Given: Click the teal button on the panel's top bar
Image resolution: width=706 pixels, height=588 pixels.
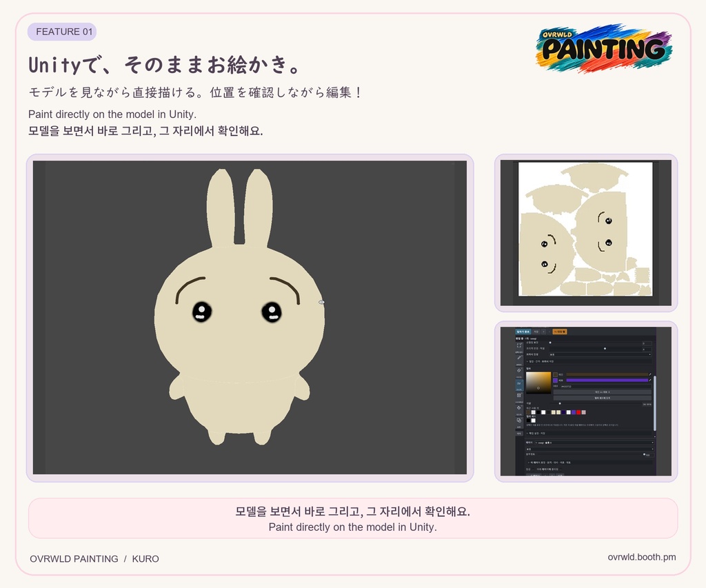Looking at the screenshot, I should (x=523, y=332).
